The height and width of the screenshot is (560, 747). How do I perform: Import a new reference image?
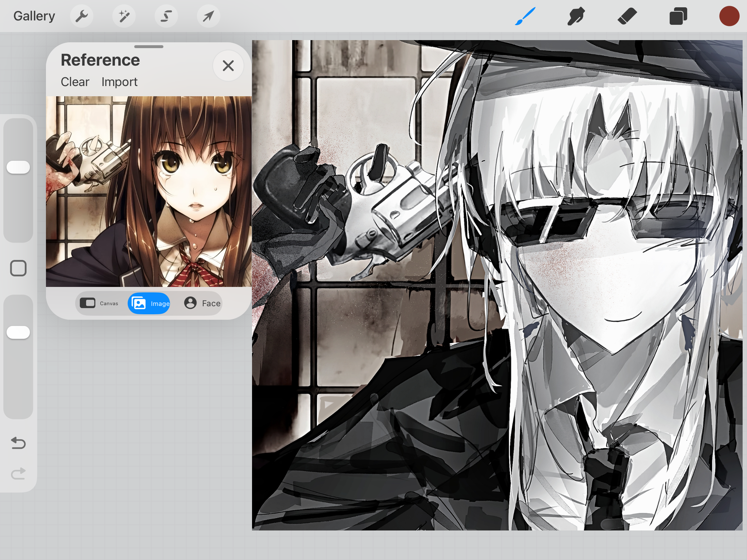(120, 82)
